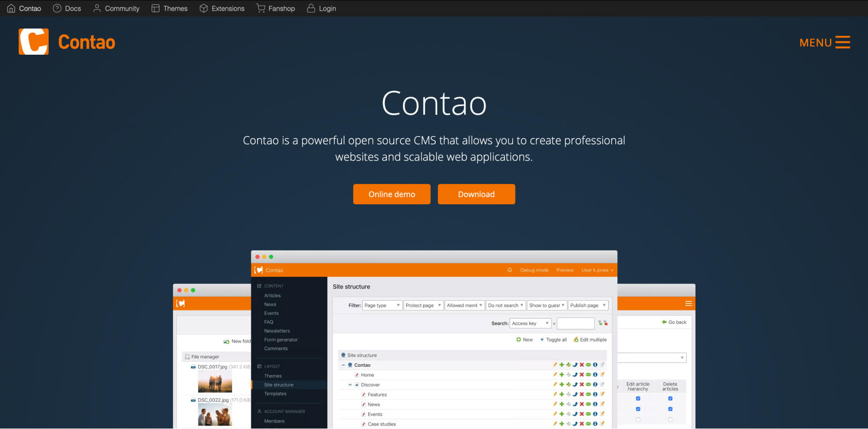The image size is (868, 429).
Task: Click the Online demo button
Action: coord(392,194)
